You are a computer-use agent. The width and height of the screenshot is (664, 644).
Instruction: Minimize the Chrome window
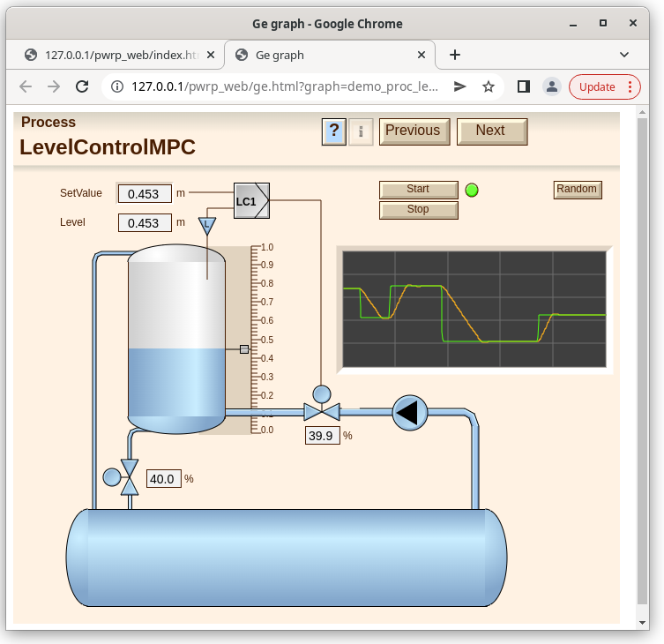point(573,24)
